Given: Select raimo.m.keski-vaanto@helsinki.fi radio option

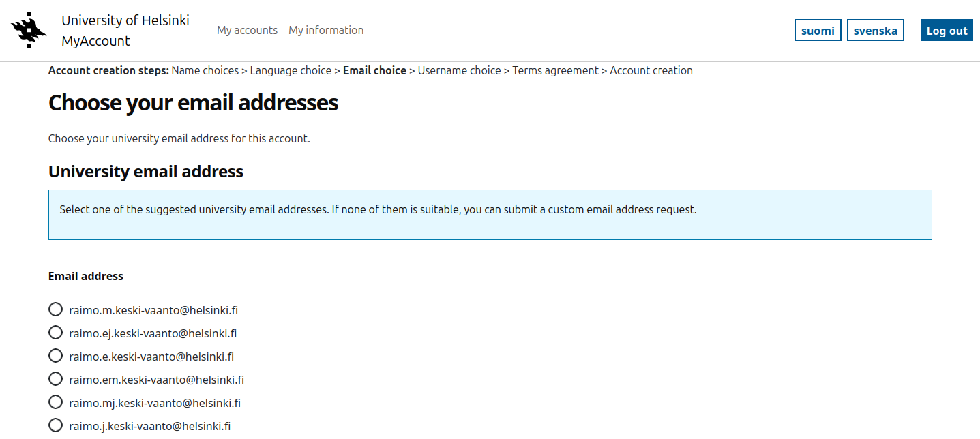Looking at the screenshot, I should pyautogui.click(x=56, y=309).
